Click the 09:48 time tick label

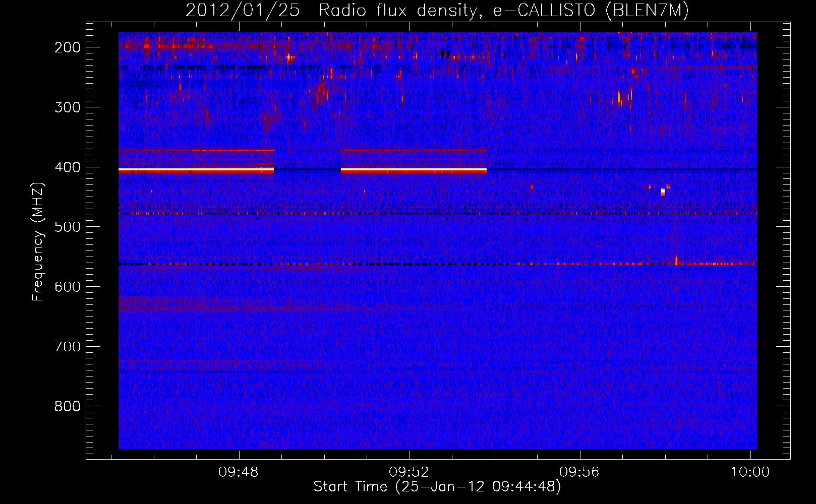[x=239, y=472]
